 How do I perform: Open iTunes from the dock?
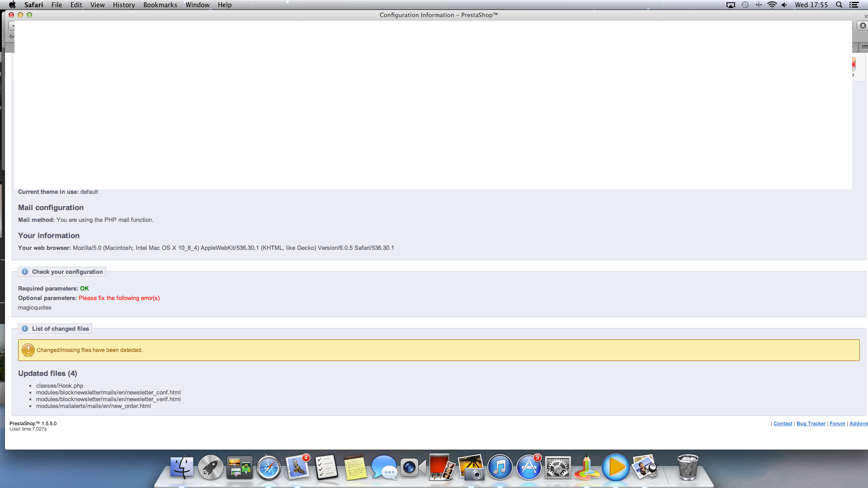click(500, 468)
